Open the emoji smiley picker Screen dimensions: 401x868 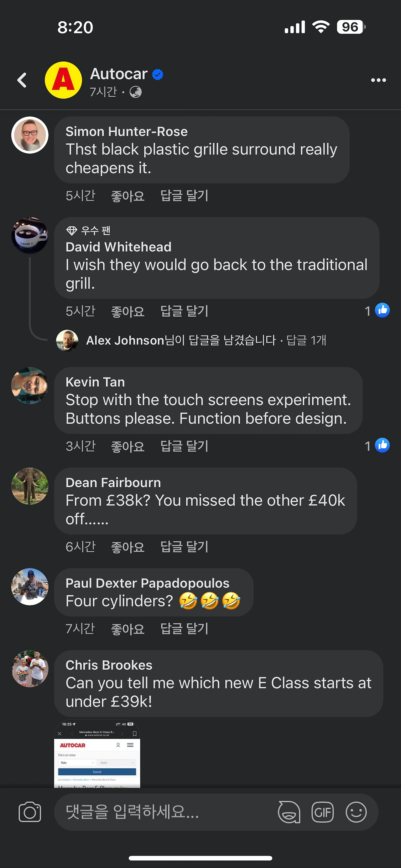click(x=356, y=812)
